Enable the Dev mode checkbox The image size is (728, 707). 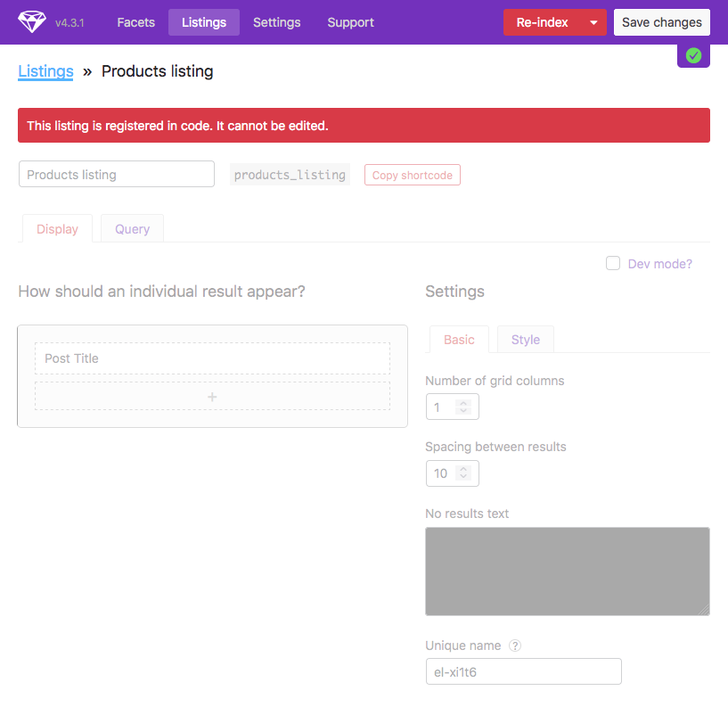(x=613, y=263)
